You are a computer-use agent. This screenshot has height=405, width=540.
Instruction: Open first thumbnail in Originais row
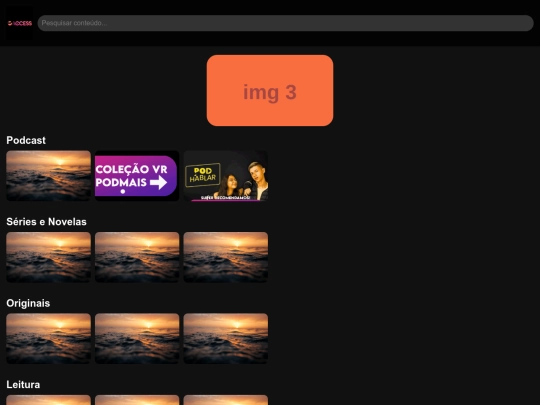click(49, 339)
